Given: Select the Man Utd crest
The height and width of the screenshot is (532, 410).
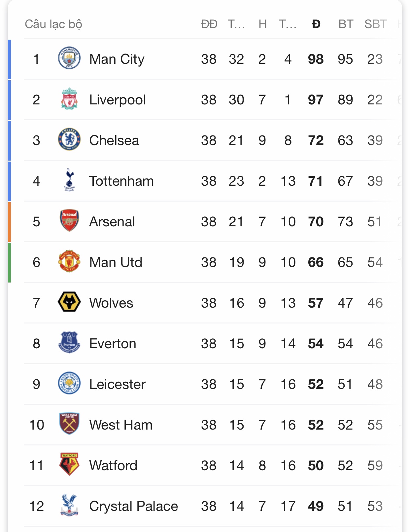Looking at the screenshot, I should (69, 261).
